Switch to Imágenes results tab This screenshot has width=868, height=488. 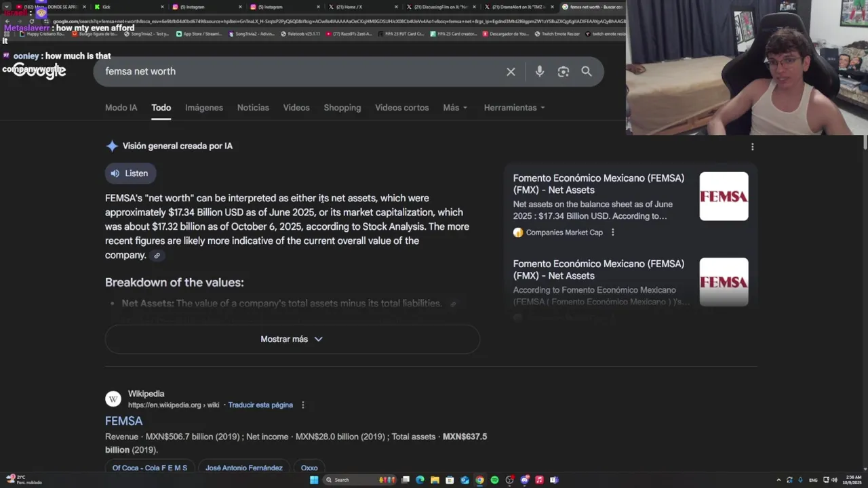tap(204, 108)
